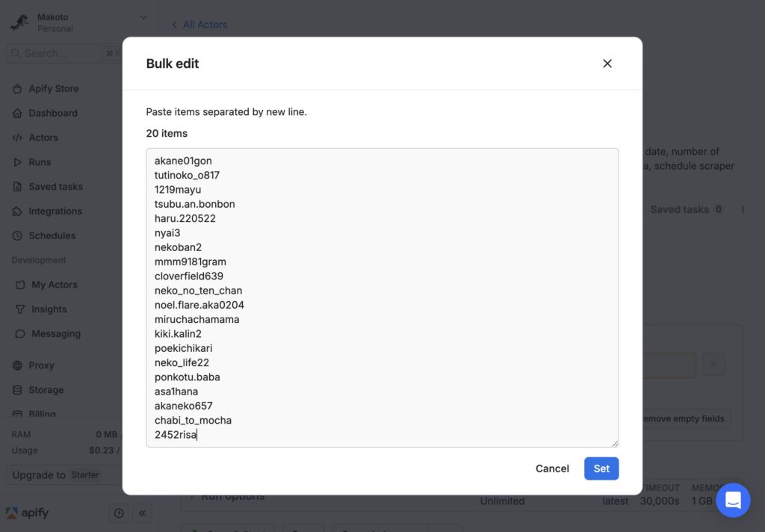Image resolution: width=765 pixels, height=532 pixels.
Task: Open Saved tasks in sidebar
Action: [55, 187]
